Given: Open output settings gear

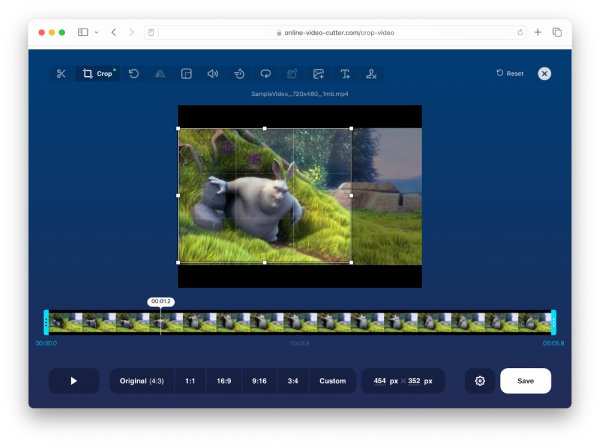Looking at the screenshot, I should tap(480, 381).
